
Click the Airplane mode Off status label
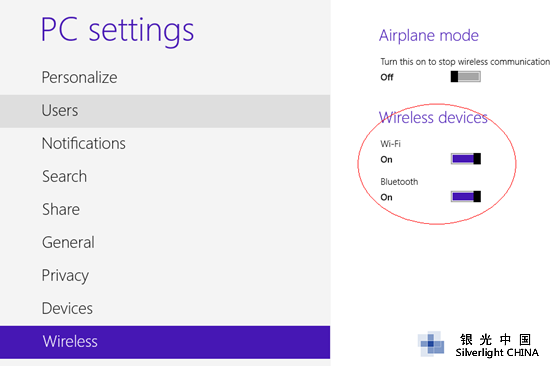pos(387,77)
